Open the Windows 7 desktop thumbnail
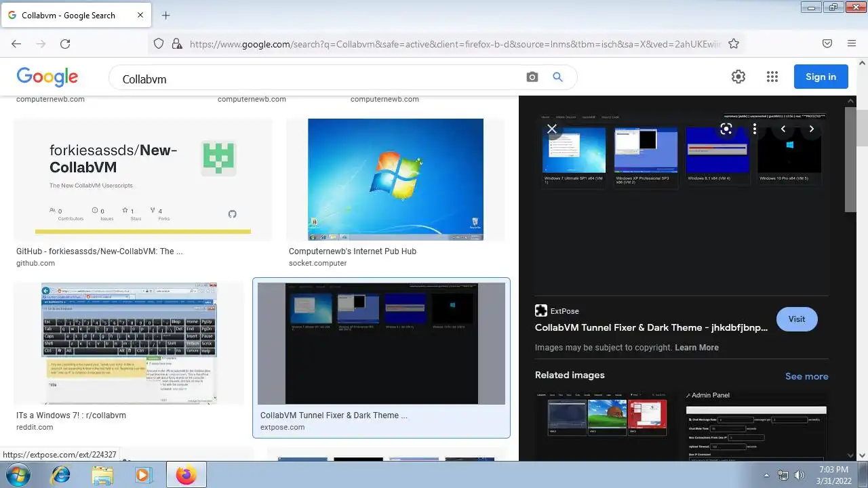Viewport: 868px width, 488px height. pyautogui.click(x=395, y=180)
